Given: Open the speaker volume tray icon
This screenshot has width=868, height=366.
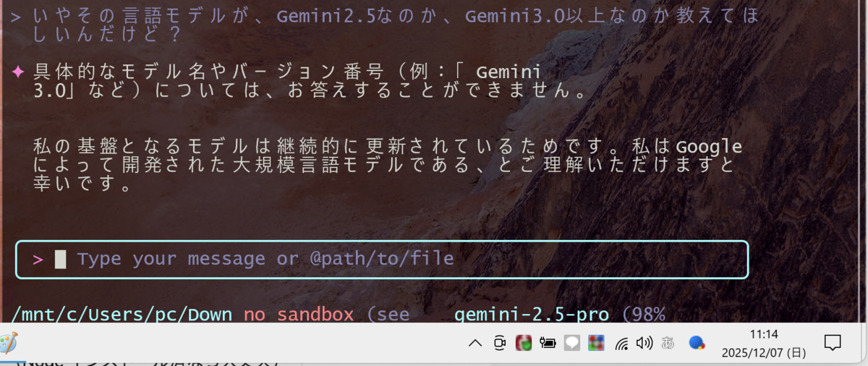Looking at the screenshot, I should pos(645,343).
